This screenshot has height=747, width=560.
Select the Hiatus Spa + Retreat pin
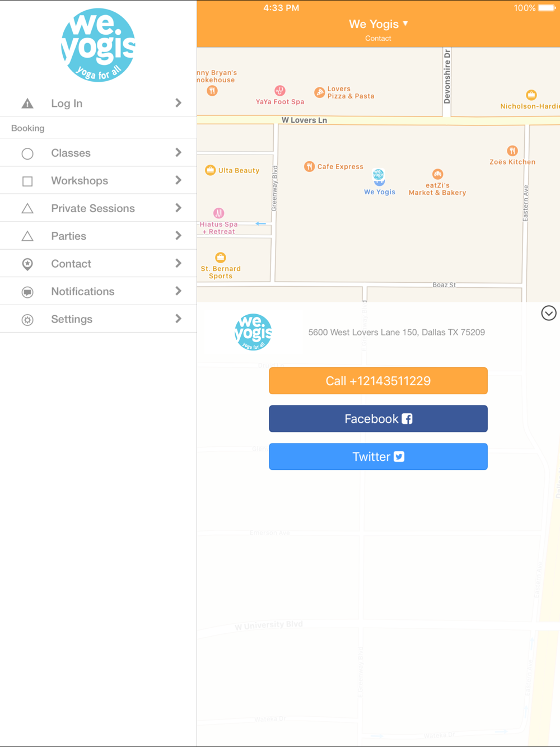(219, 213)
